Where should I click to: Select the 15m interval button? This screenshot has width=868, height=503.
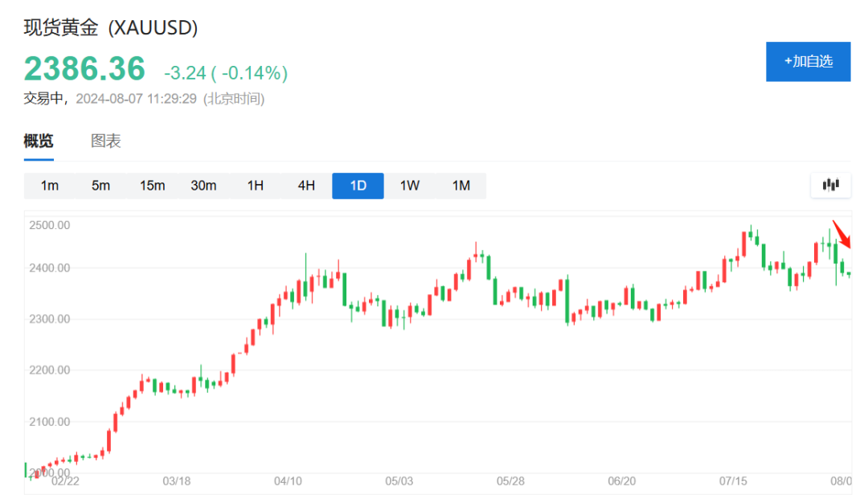point(152,185)
